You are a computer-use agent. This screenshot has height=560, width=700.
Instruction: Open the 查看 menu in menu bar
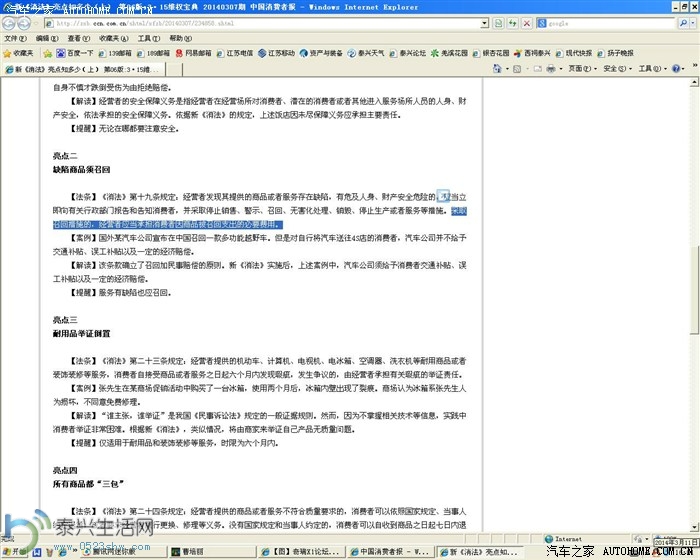pos(74,38)
